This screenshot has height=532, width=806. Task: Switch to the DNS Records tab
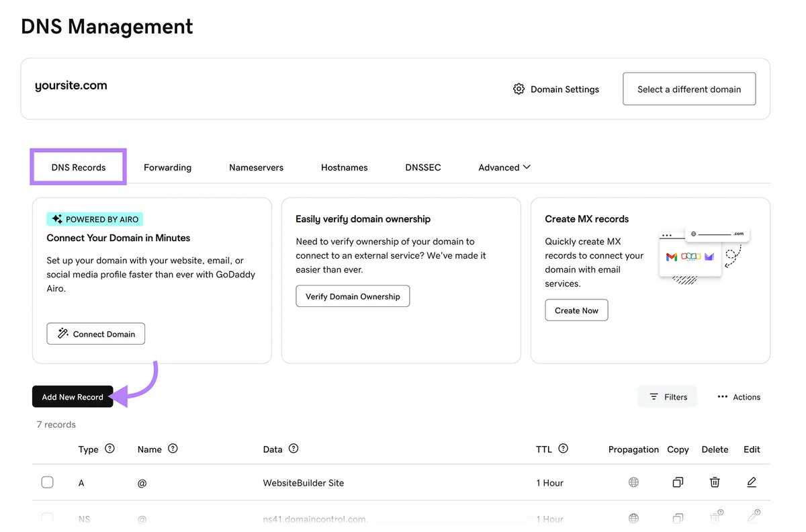(79, 167)
